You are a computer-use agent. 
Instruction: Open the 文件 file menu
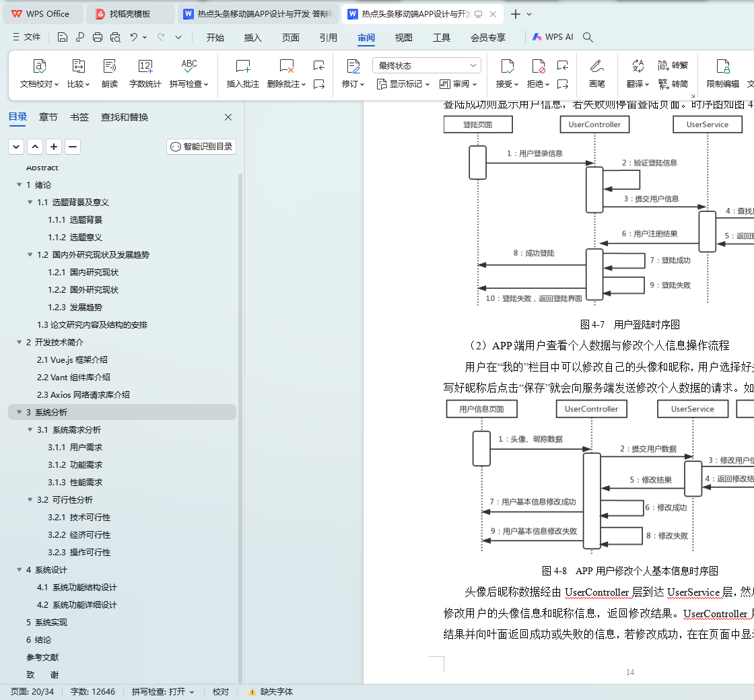pyautogui.click(x=26, y=37)
